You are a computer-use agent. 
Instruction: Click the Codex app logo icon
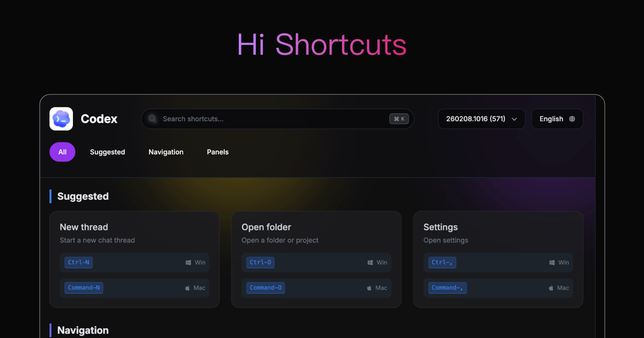[61, 119]
